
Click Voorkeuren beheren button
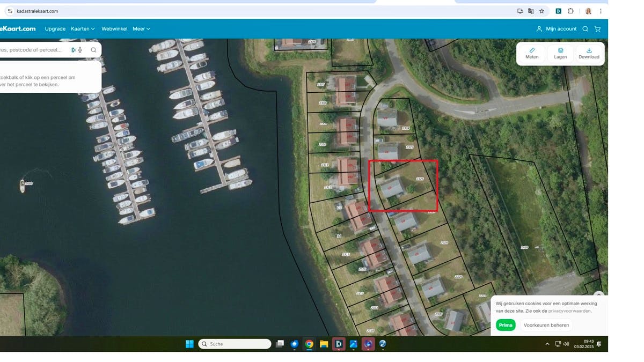click(546, 325)
